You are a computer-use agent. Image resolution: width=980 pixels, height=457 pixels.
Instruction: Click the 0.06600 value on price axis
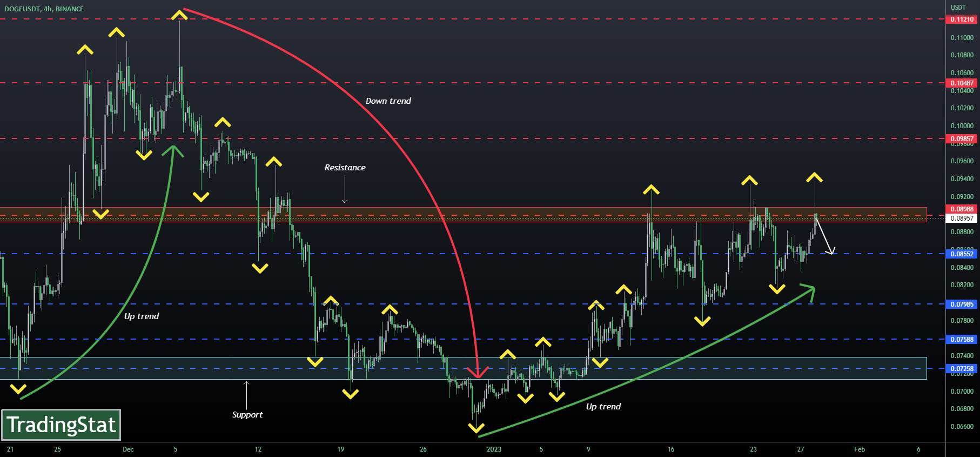(x=962, y=427)
